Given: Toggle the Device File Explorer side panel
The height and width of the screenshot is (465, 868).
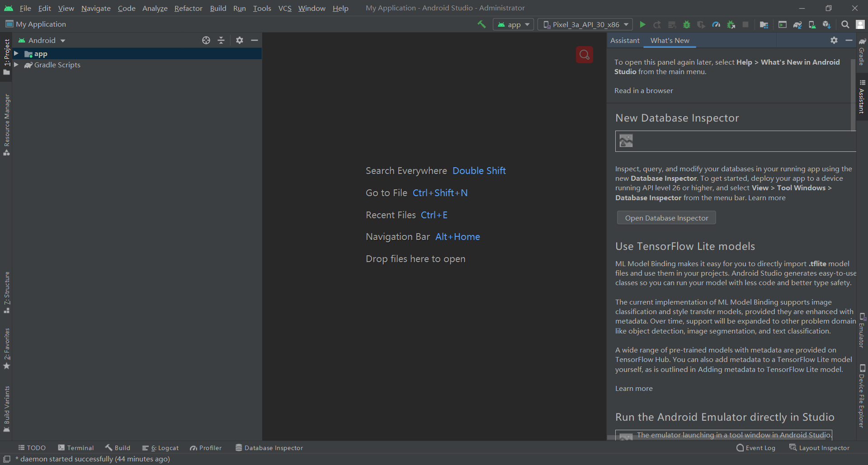Looking at the screenshot, I should 862,396.
